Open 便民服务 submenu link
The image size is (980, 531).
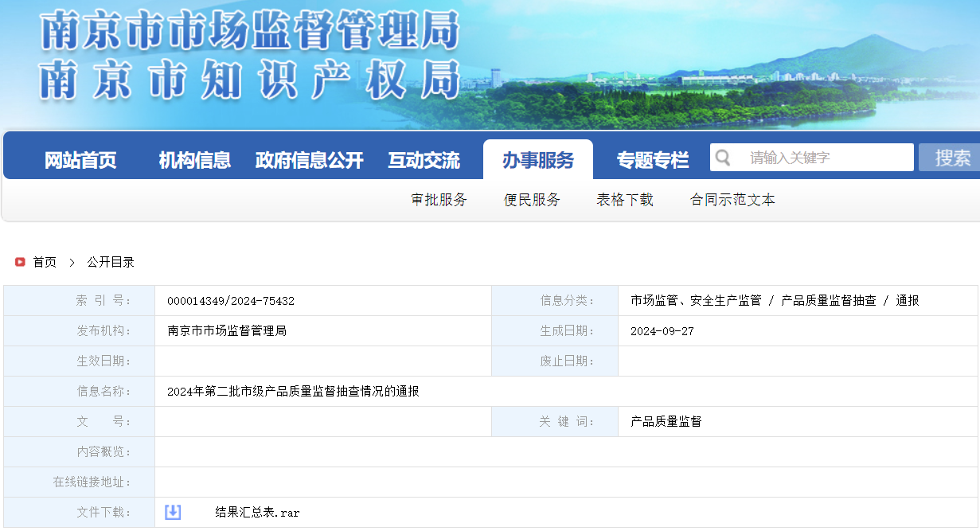tap(532, 200)
